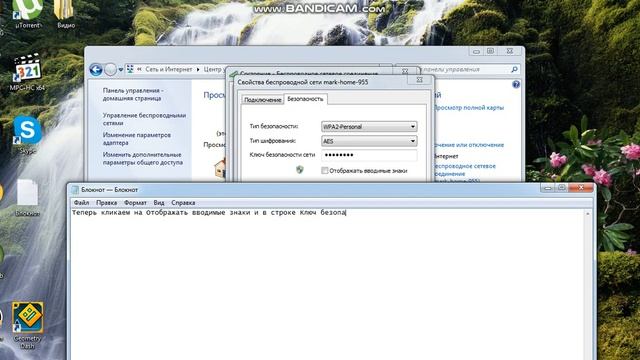
Task: Click the Notepad text area
Action: pos(328,284)
